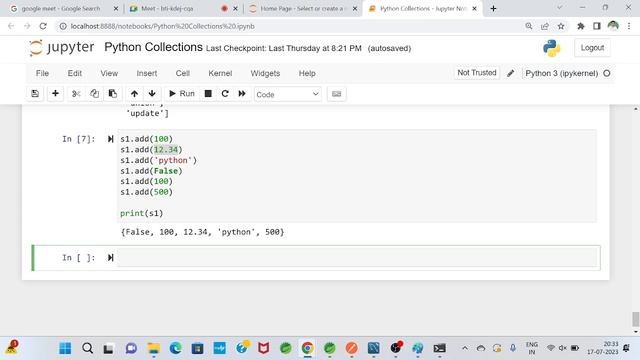The width and height of the screenshot is (640, 360).
Task: Click the Python logo icon
Action: coord(551,48)
